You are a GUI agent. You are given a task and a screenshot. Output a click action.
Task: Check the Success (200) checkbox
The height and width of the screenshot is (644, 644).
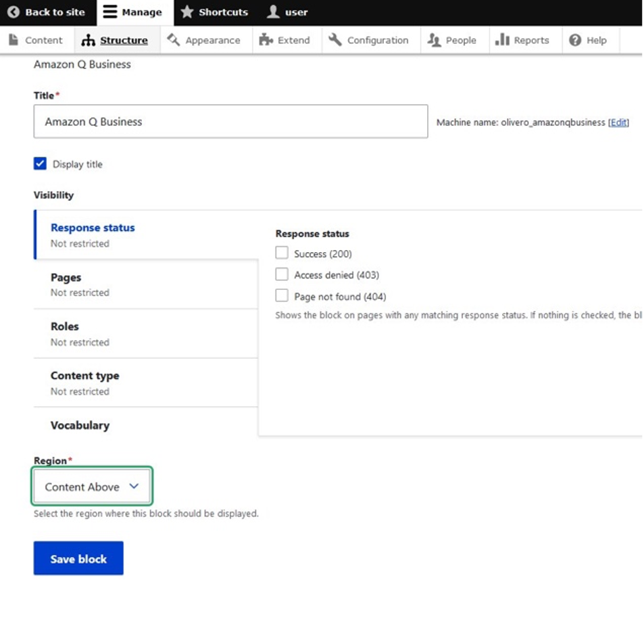pyautogui.click(x=282, y=253)
